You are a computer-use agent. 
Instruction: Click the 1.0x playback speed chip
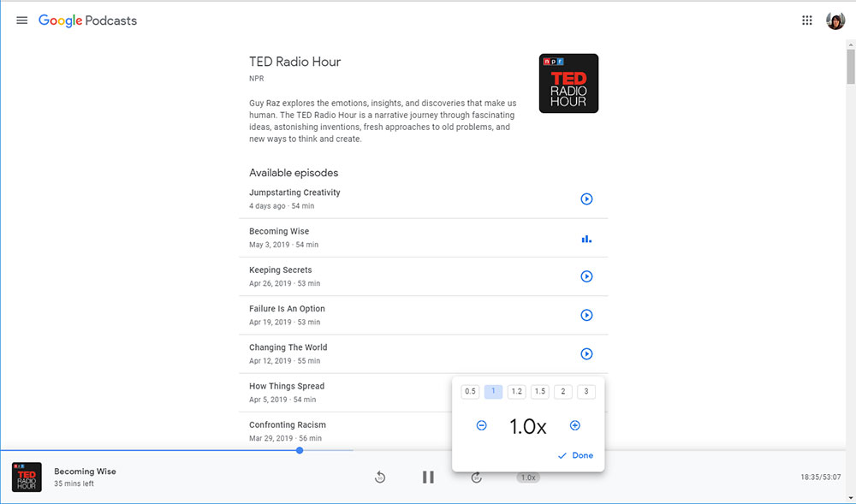pos(528,477)
